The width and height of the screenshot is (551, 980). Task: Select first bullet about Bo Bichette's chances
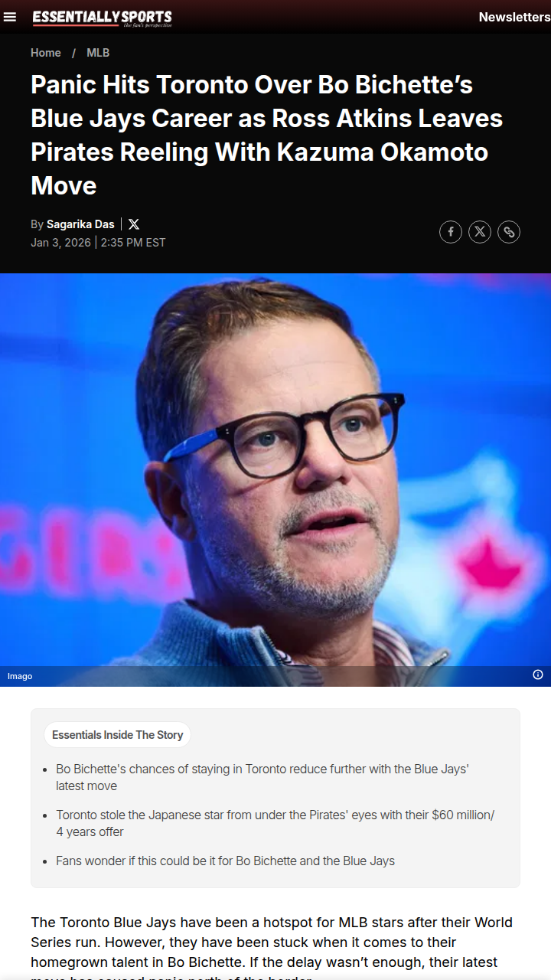pos(262,777)
